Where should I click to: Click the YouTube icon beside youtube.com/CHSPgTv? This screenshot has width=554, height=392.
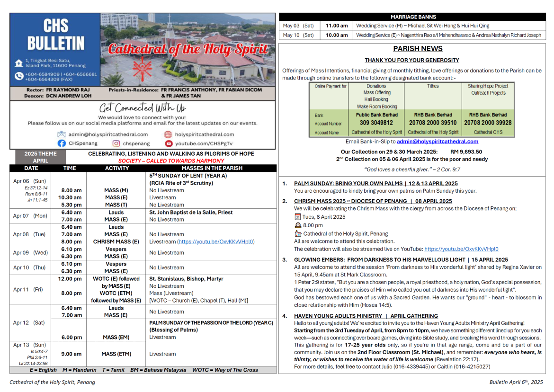[x=169, y=143]
